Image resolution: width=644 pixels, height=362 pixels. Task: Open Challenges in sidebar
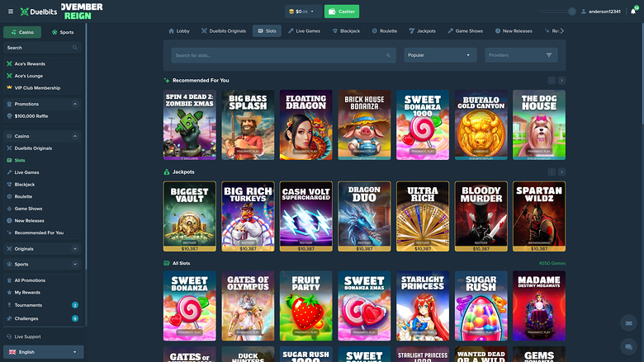click(x=26, y=318)
